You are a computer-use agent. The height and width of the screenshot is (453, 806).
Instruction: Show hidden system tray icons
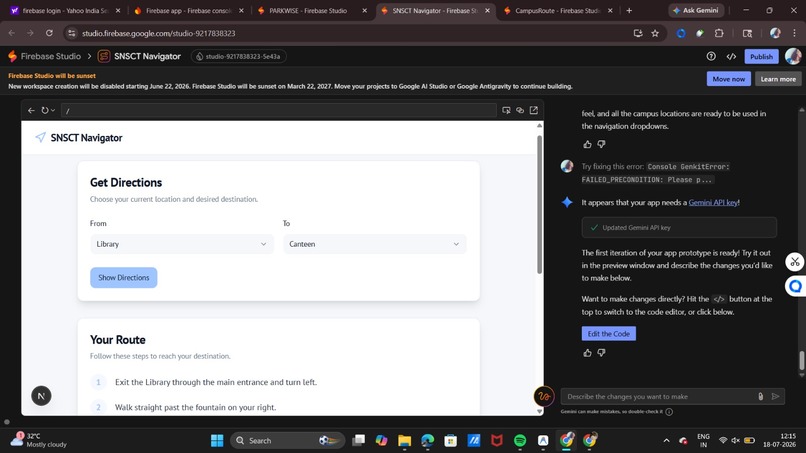point(666,440)
